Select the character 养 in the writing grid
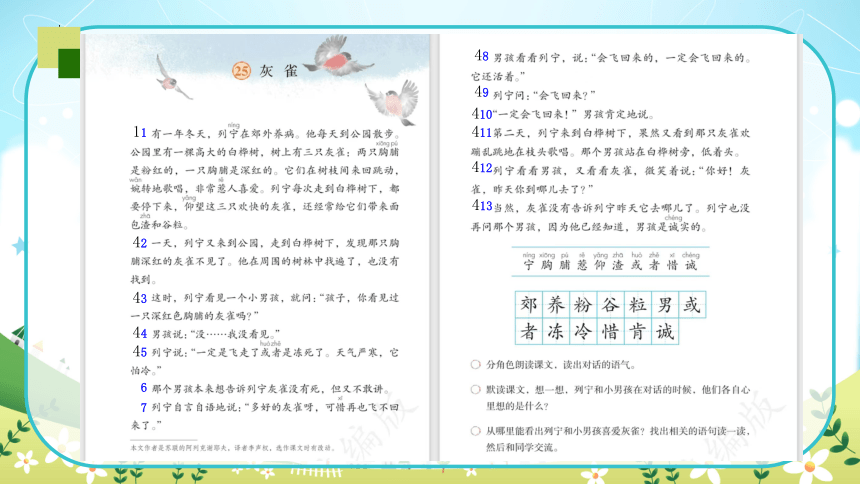860x484 pixels. coord(556,305)
